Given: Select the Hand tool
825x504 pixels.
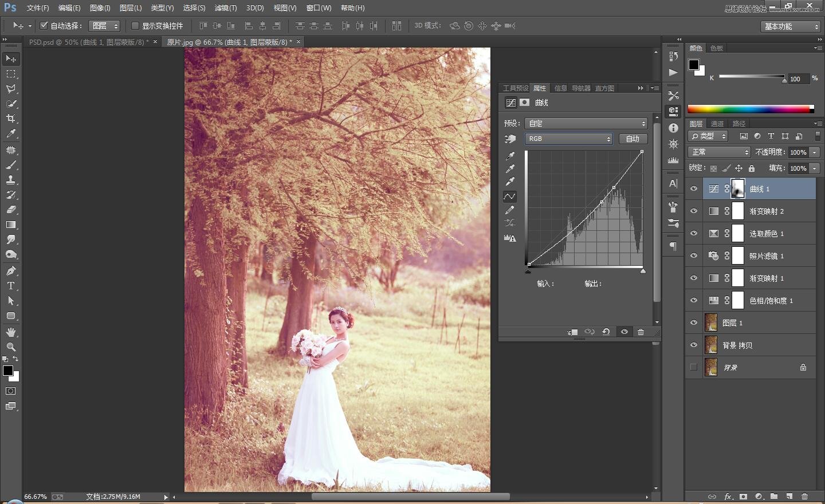Looking at the screenshot, I should [10, 332].
